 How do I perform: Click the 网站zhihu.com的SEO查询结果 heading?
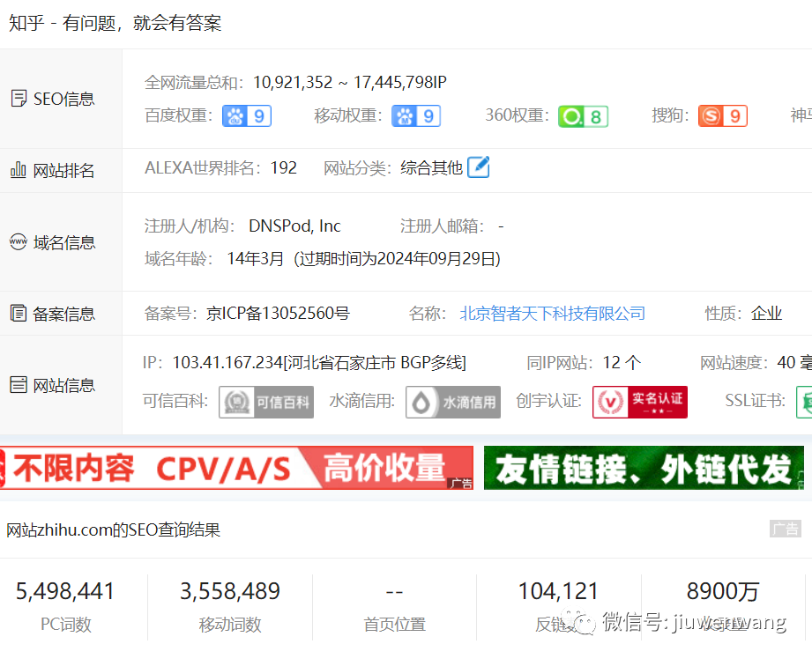pyautogui.click(x=114, y=529)
